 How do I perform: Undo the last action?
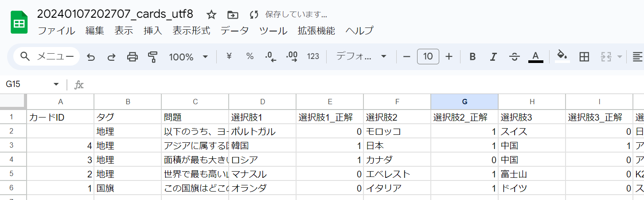tap(91, 57)
